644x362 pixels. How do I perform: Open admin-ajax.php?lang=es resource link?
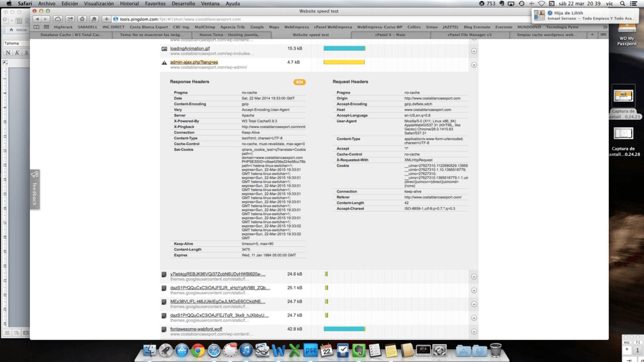coord(194,63)
